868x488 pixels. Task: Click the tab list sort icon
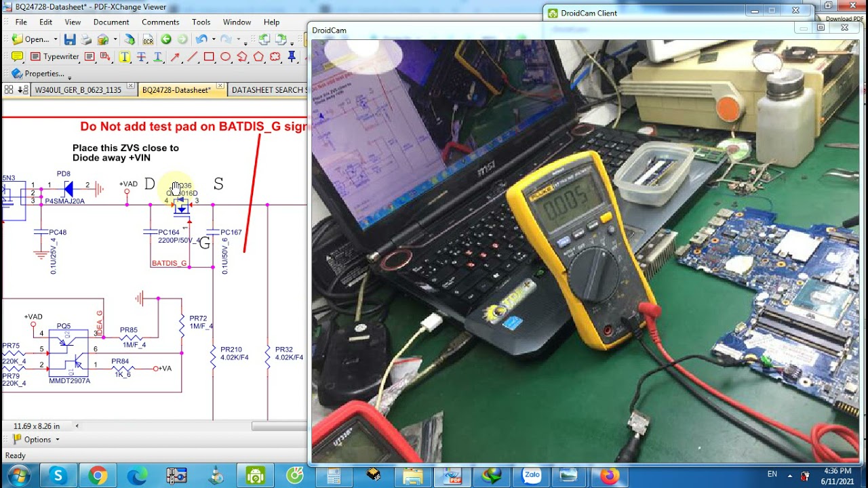coord(23,89)
